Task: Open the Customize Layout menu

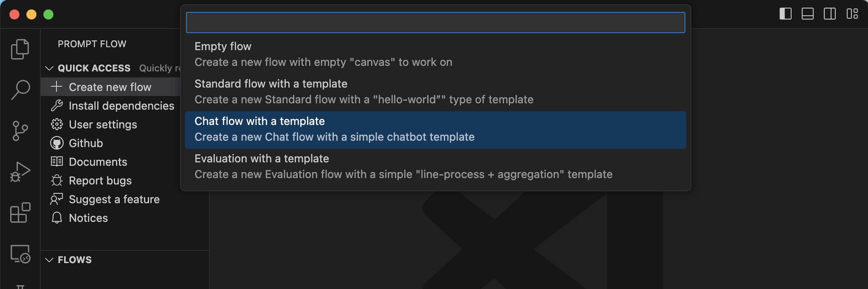Action: [852, 14]
